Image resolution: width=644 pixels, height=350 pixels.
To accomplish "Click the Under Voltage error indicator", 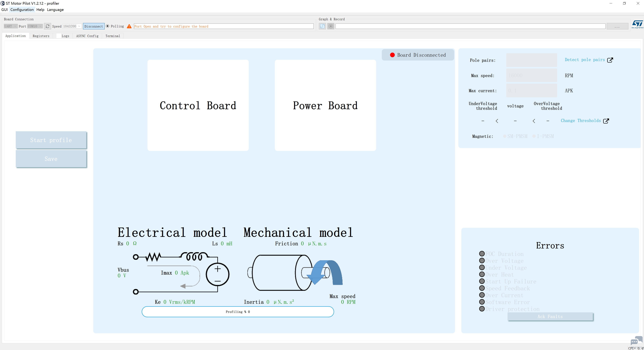I will (482, 267).
